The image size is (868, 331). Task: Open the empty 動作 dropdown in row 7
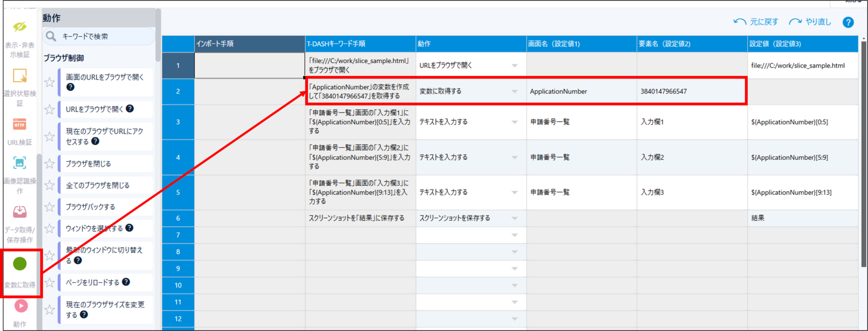(514, 235)
